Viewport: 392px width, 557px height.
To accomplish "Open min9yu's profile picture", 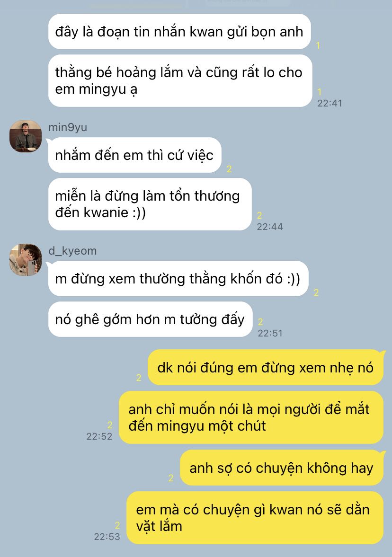I will coord(25,136).
